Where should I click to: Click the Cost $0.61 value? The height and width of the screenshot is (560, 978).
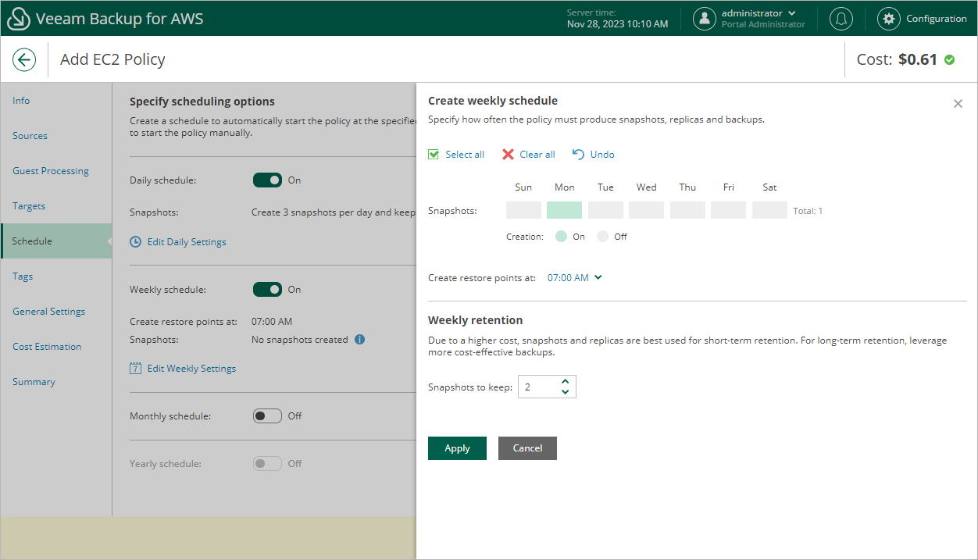[x=917, y=59]
